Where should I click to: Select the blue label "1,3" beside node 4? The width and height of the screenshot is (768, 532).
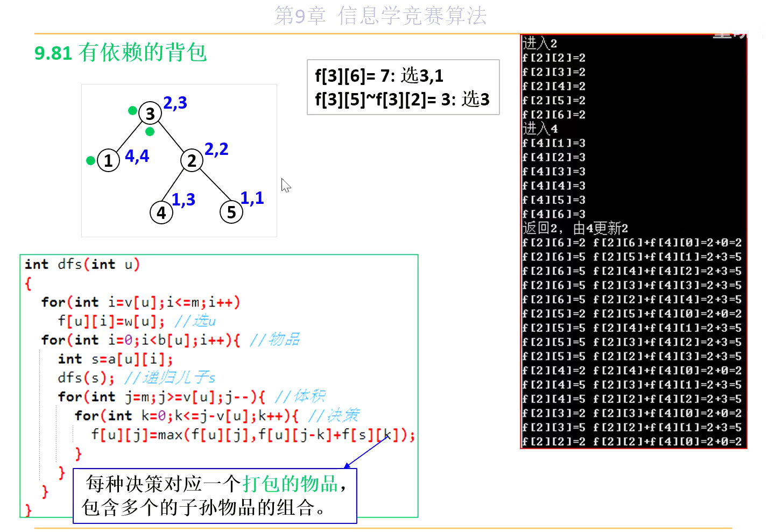click(184, 199)
